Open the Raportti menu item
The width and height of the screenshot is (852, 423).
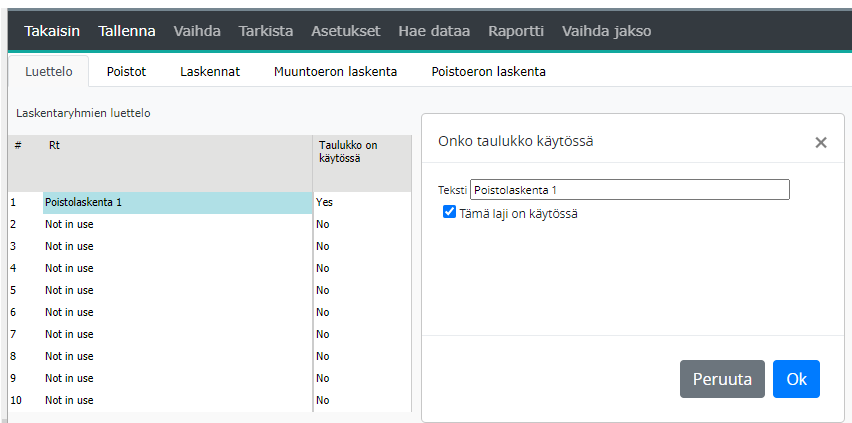point(515,31)
